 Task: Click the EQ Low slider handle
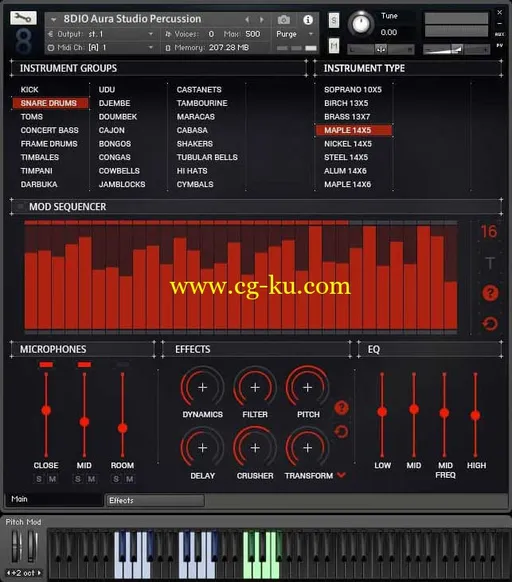(382, 412)
